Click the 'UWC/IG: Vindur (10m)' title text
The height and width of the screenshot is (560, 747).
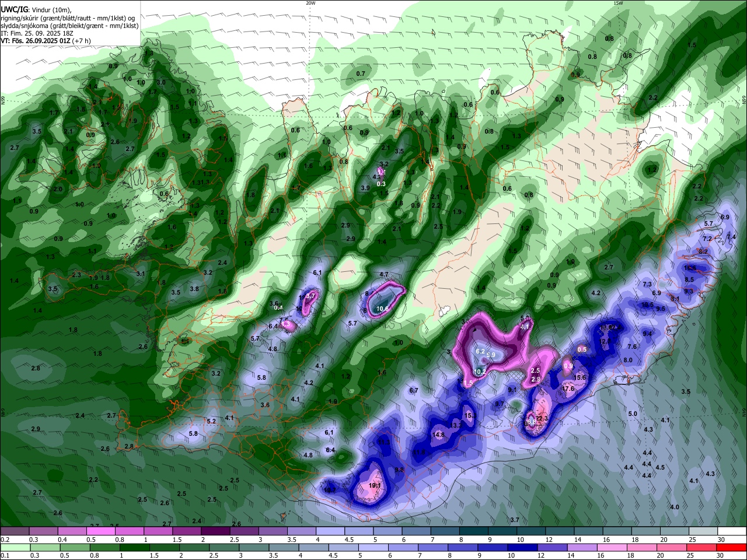[x=36, y=9]
